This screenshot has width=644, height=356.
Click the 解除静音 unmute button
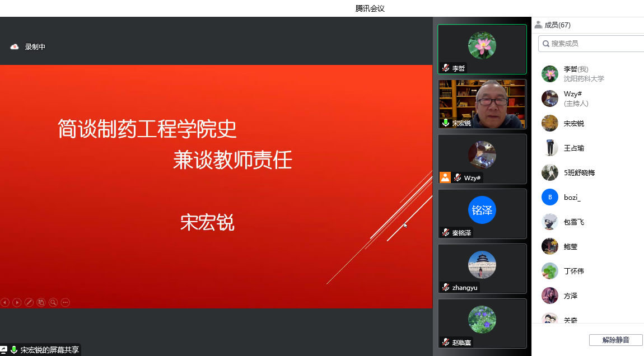615,340
